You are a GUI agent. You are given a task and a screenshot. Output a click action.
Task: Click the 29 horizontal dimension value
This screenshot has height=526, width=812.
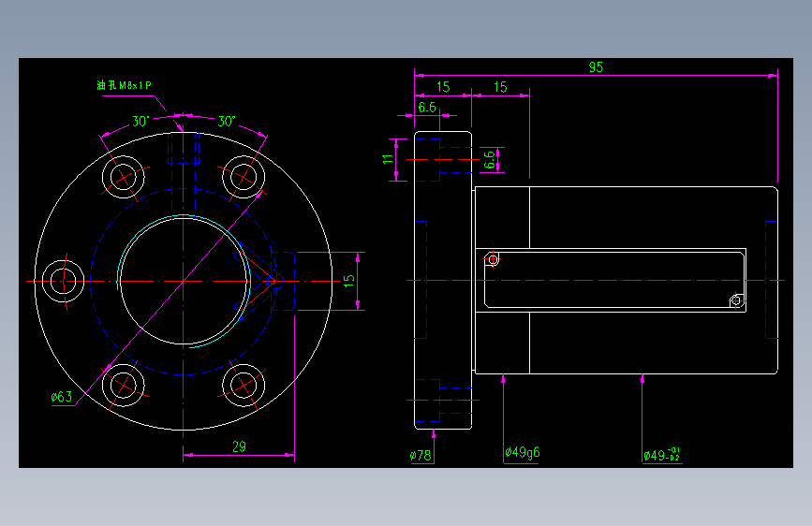click(239, 446)
